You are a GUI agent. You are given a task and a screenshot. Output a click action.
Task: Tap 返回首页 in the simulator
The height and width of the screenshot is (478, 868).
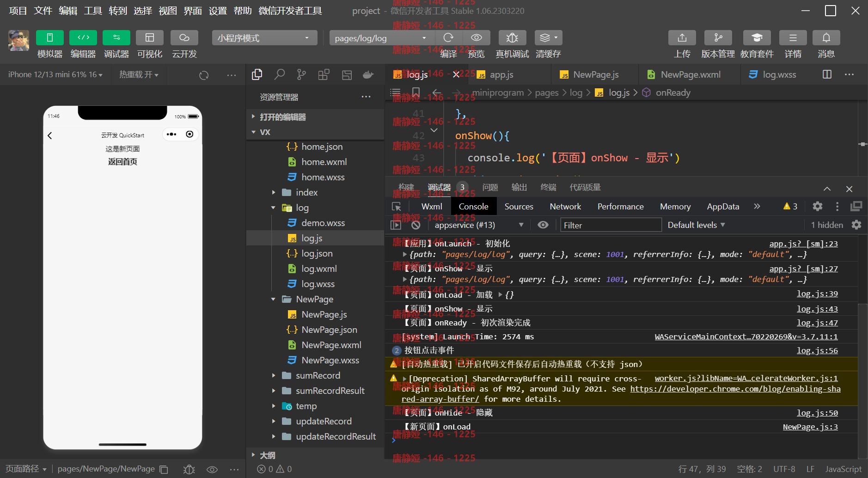(122, 162)
